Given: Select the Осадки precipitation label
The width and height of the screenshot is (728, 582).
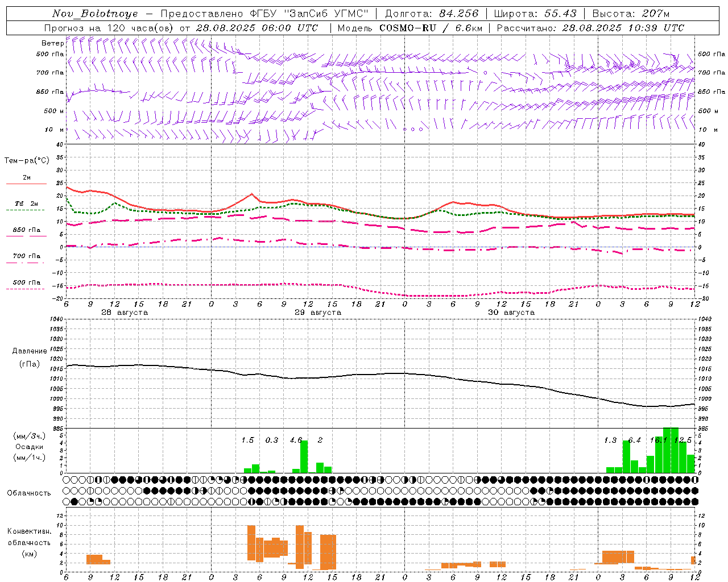Looking at the screenshot, I should [x=29, y=447].
